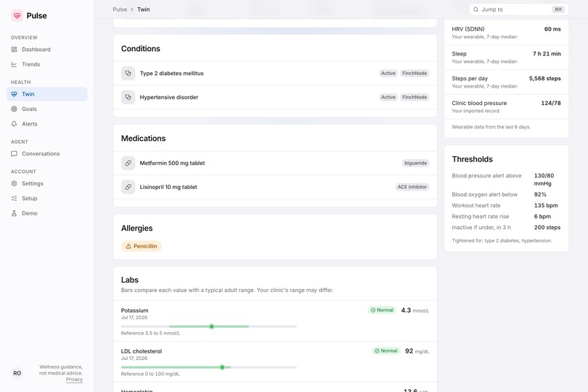Viewport: 588px width, 392px height.
Task: Select Lisinopril 10 mg tablet
Action: coord(275,187)
